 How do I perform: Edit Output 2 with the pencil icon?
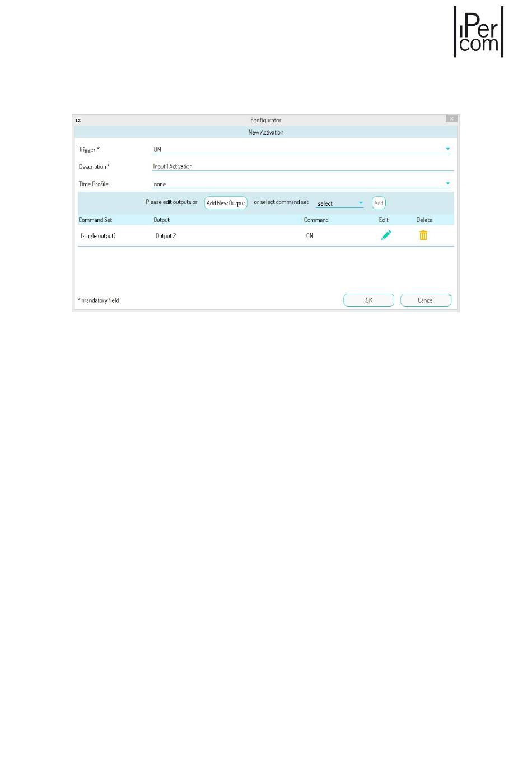[386, 235]
